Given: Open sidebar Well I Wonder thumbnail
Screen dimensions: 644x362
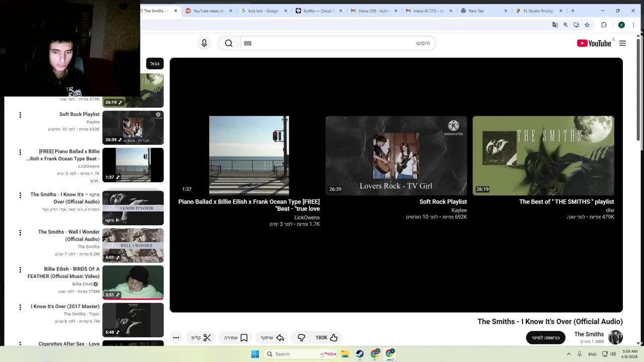Looking at the screenshot, I should (133, 245).
